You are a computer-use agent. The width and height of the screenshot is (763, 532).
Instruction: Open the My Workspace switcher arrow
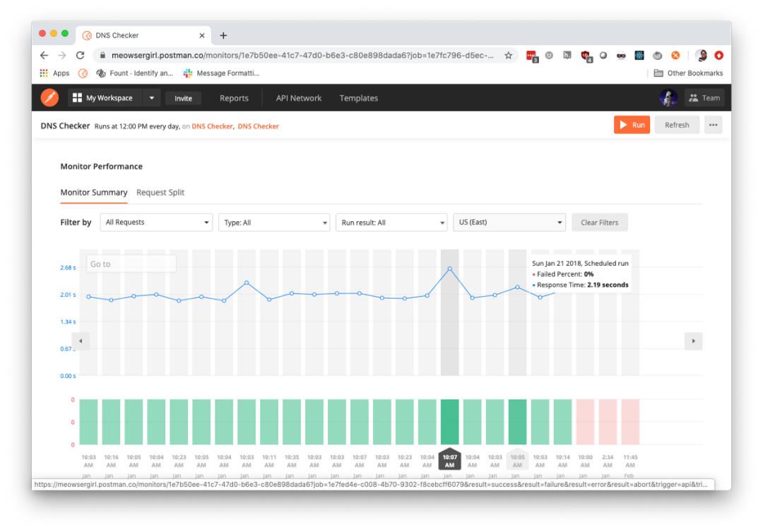point(152,98)
